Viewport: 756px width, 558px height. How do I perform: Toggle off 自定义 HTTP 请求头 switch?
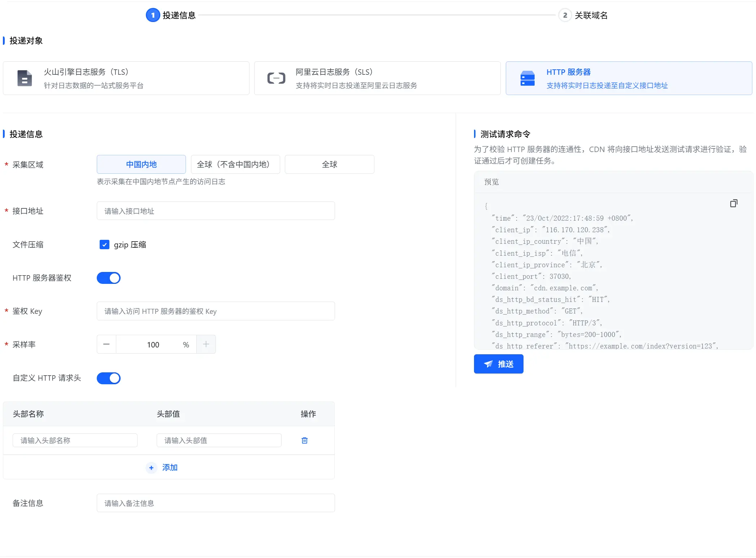[109, 378]
